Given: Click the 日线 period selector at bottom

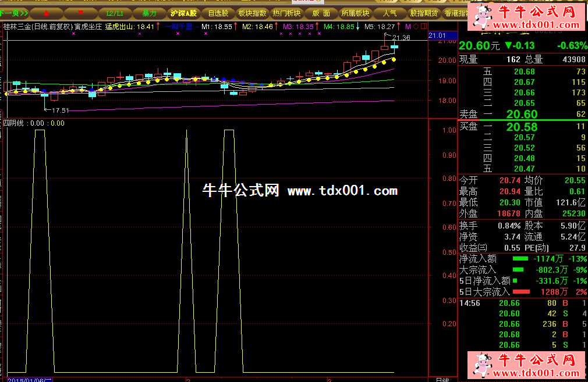Looking at the screenshot, I should [442, 380].
